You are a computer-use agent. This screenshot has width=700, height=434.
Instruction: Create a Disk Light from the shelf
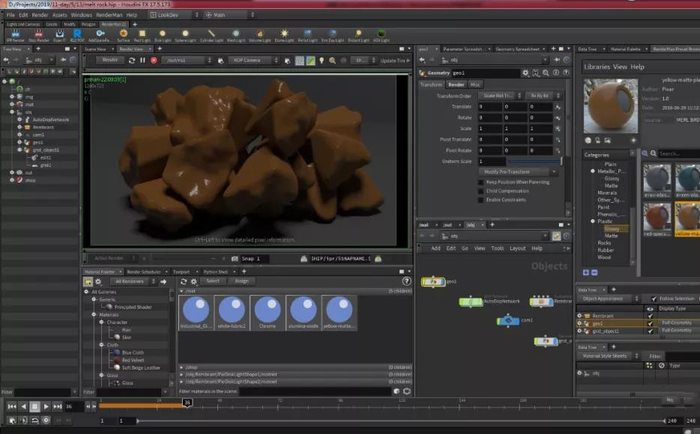[162, 35]
